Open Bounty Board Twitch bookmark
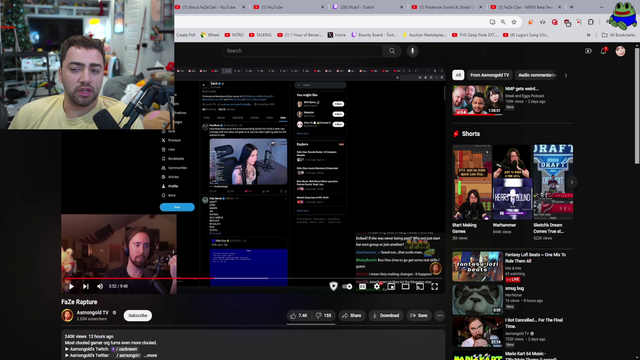The height and width of the screenshot is (360, 640). (374, 35)
